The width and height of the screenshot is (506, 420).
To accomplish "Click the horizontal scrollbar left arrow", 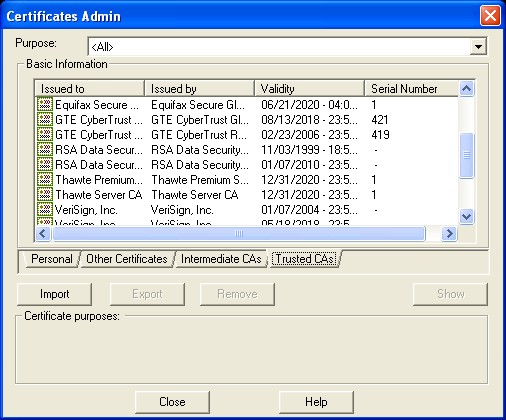I will point(43,234).
